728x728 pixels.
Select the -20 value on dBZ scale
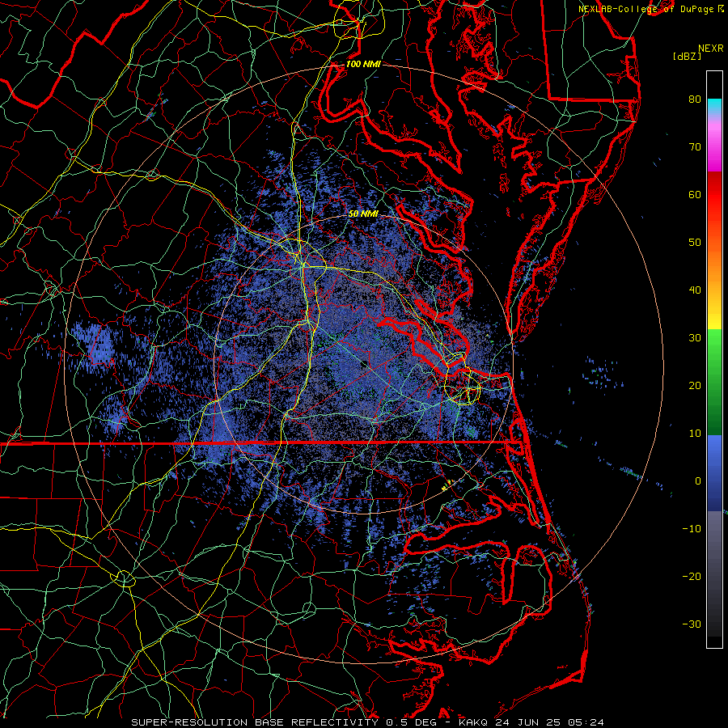(692, 576)
